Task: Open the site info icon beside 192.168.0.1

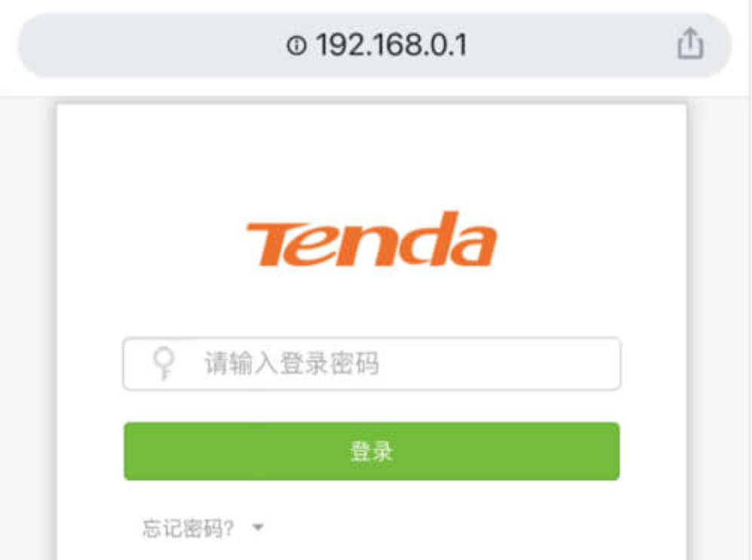Action: [x=296, y=45]
